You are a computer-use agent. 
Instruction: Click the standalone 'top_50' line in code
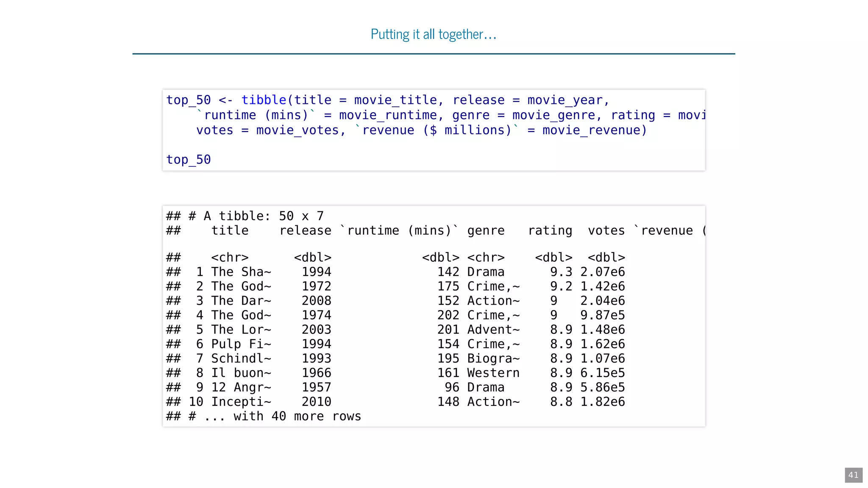click(189, 160)
